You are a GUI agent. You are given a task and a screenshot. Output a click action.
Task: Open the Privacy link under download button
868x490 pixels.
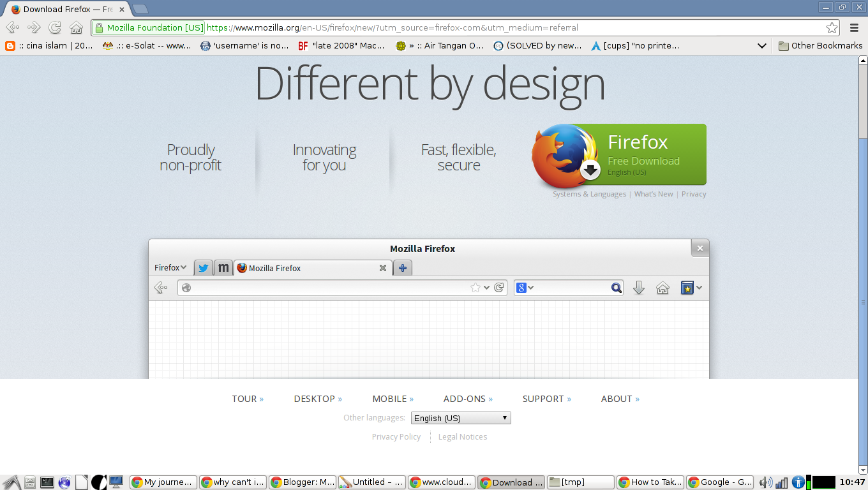tap(694, 194)
